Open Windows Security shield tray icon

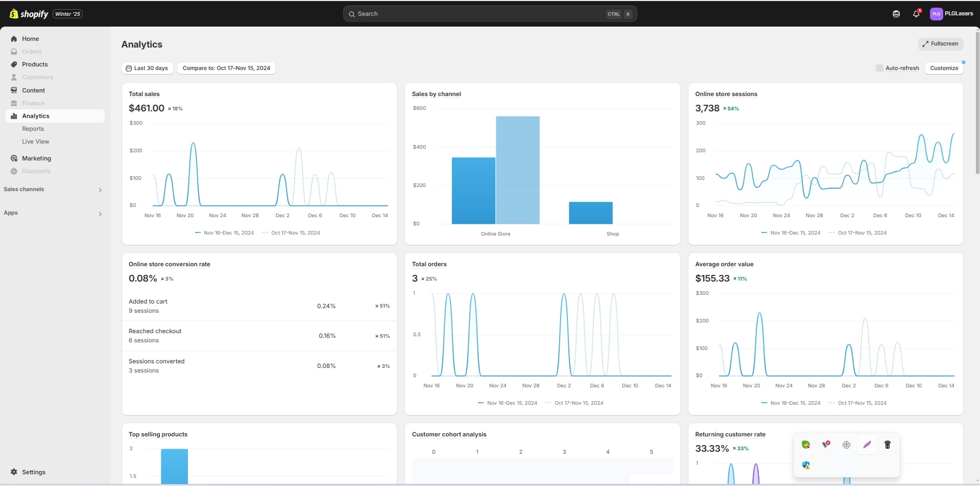click(806, 465)
